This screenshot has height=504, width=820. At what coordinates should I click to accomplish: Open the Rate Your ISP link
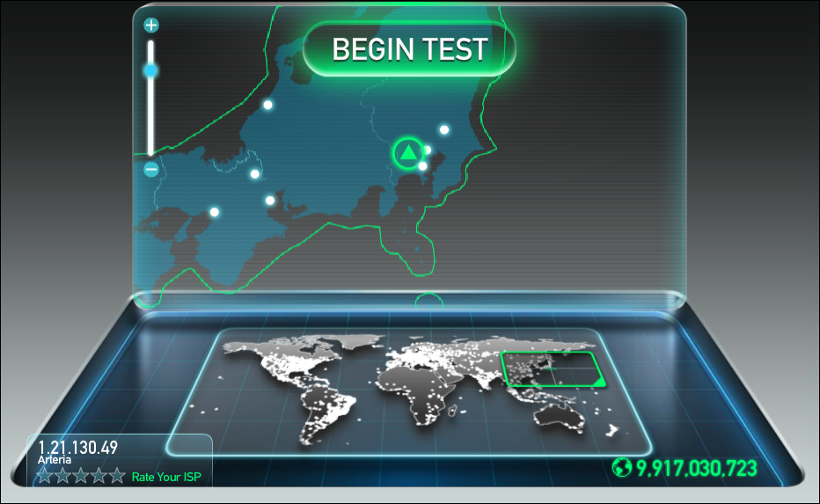(166, 477)
